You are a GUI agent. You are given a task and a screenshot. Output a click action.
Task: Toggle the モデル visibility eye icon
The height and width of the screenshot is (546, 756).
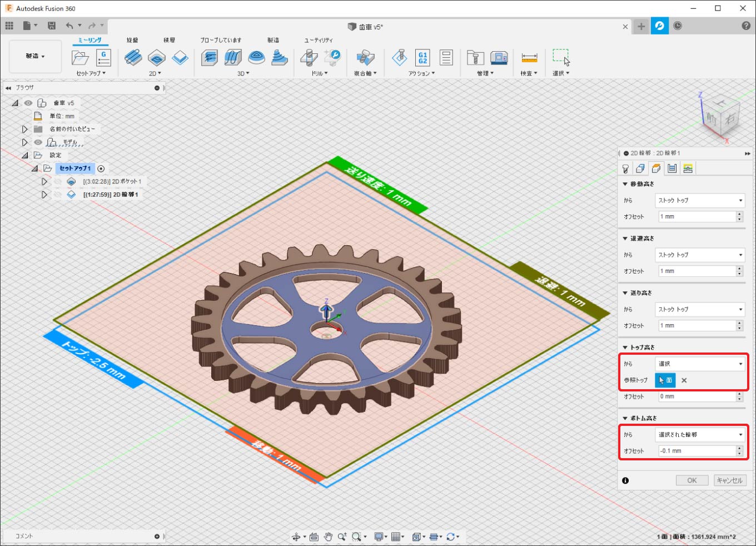[38, 142]
